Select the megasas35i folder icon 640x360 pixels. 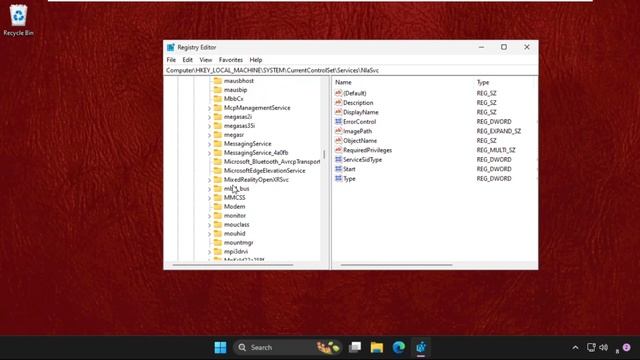218,126
